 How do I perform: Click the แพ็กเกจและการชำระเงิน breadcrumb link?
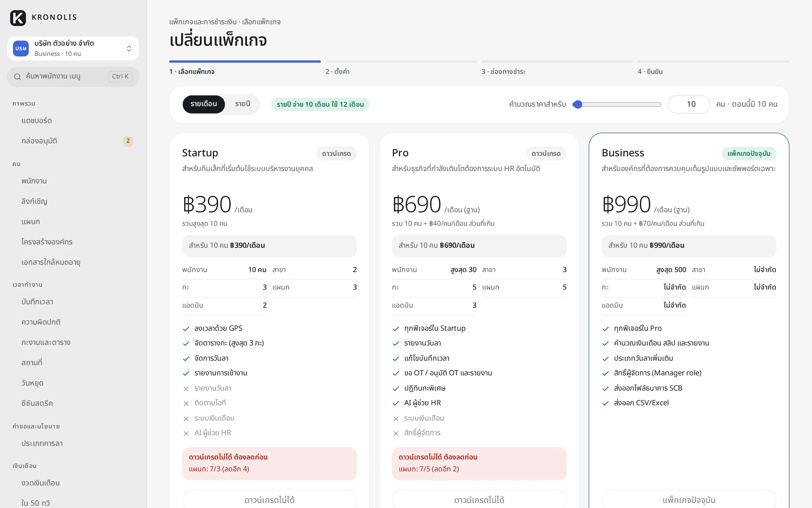203,22
